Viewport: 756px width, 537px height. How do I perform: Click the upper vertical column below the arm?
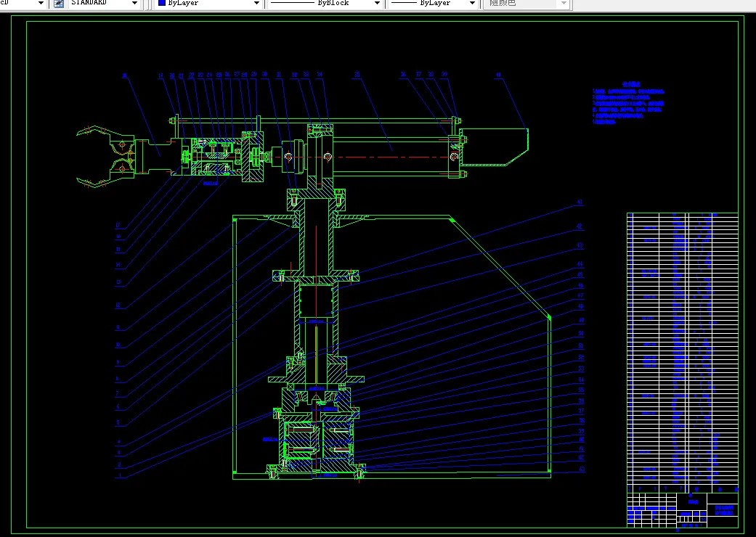point(317,239)
